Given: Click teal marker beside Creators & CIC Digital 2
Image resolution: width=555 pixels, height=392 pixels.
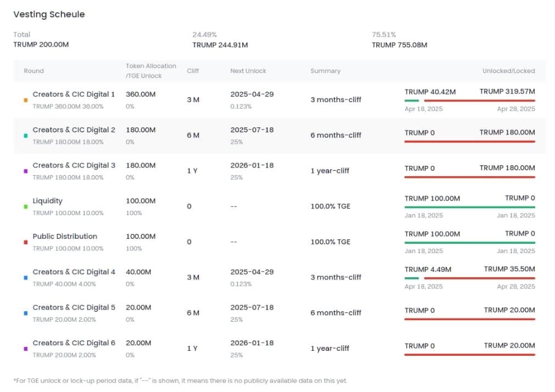Looking at the screenshot, I should (26, 136).
